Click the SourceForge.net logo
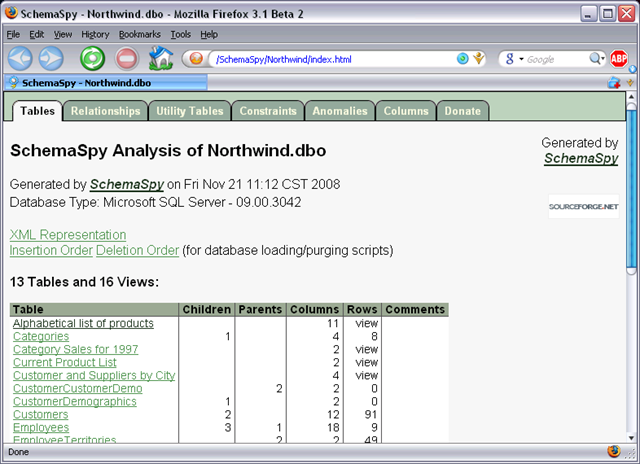 (584, 206)
